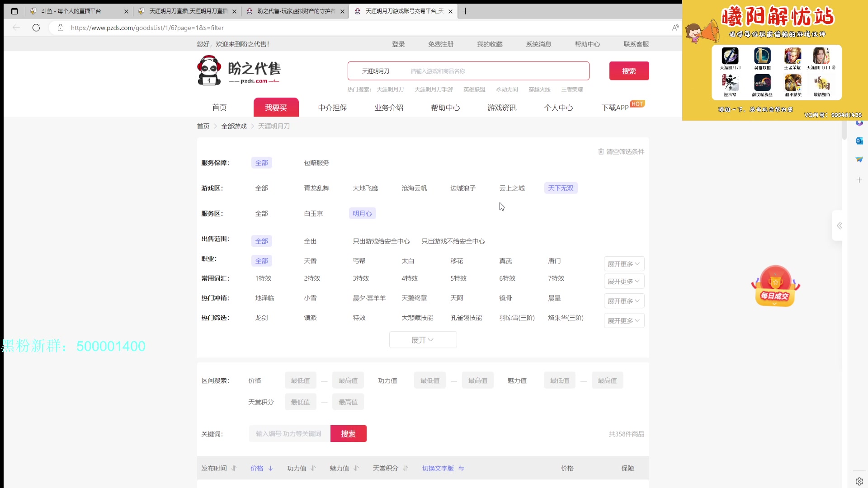This screenshot has height=488, width=868.
Task: Click the keyword input field 输入编号功力等关键词
Action: (288, 433)
